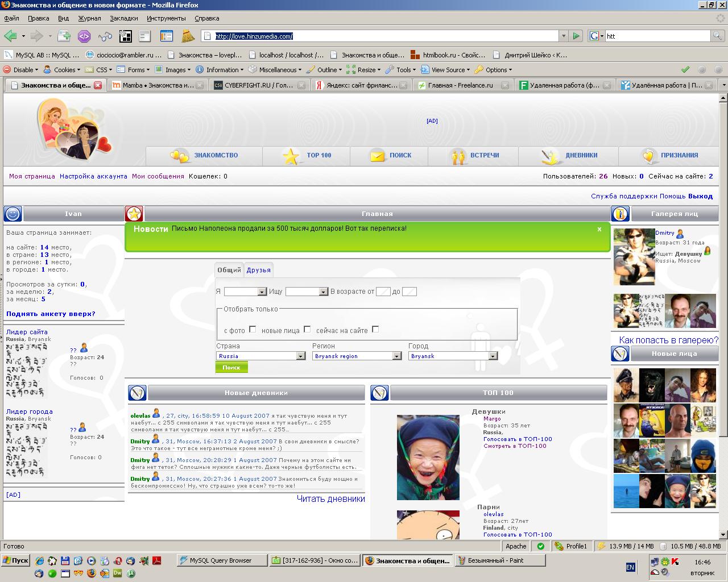The width and height of the screenshot is (728, 582).
Task: Open ПОИСК section with envelope icon
Action: [390, 155]
